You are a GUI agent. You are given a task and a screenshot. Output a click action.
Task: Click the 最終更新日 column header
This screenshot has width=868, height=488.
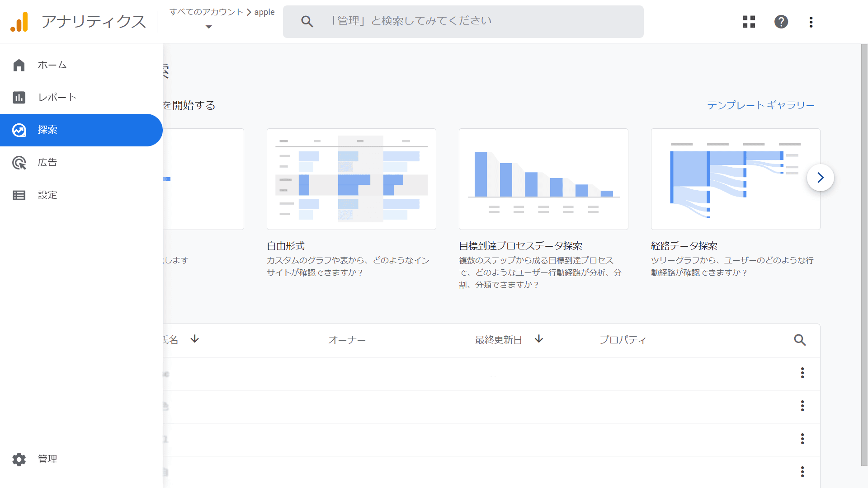498,340
